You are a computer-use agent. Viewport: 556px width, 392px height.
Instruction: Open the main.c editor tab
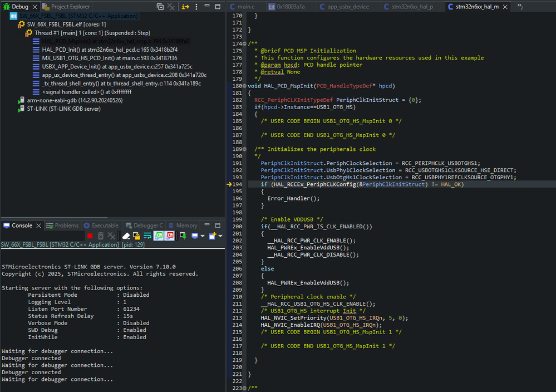pyautogui.click(x=243, y=7)
